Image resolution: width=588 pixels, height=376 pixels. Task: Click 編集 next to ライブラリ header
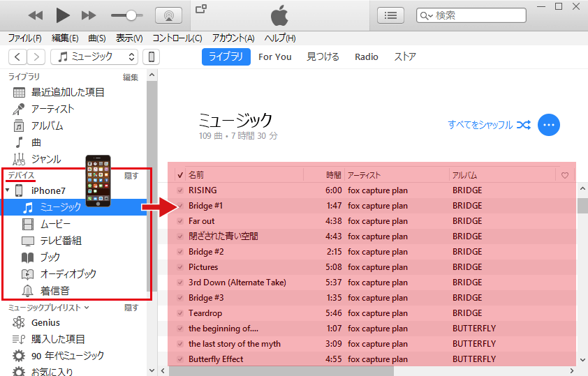coord(131,77)
